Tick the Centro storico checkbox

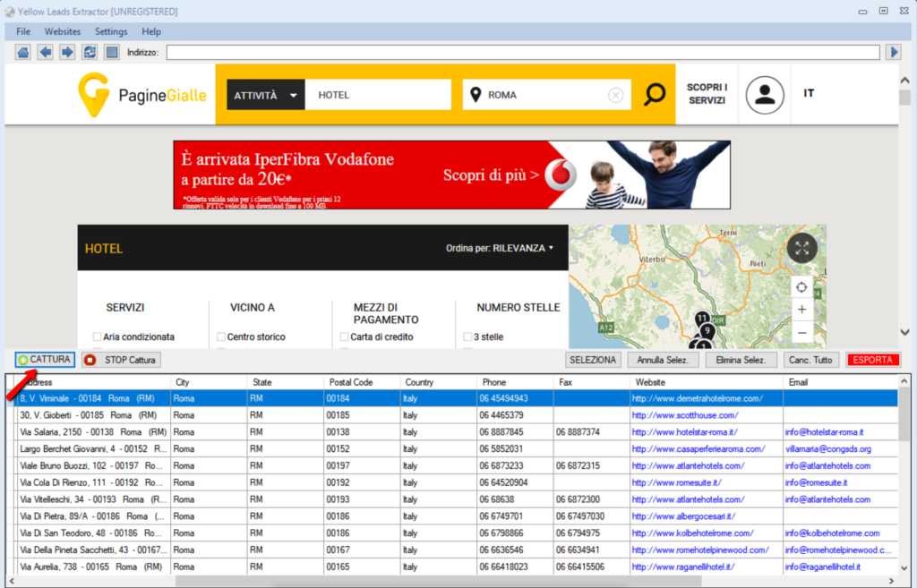(x=221, y=337)
